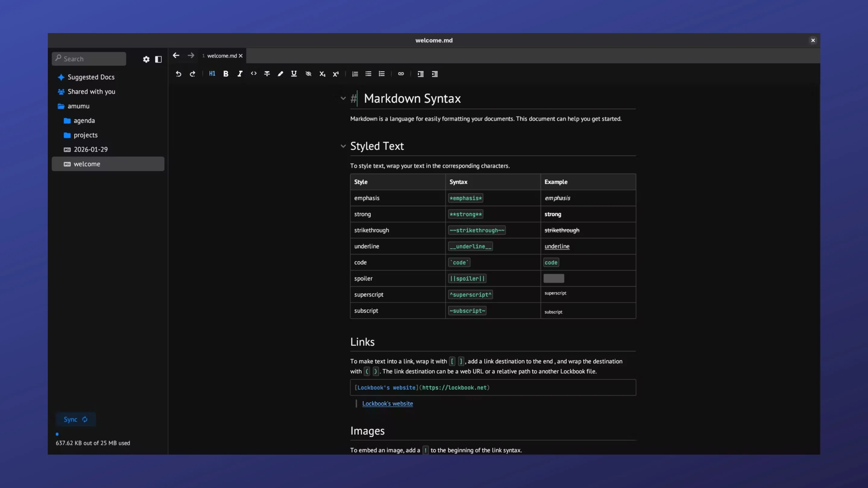Toggle bold formatting in the toolbar
The image size is (868, 488).
tap(226, 74)
